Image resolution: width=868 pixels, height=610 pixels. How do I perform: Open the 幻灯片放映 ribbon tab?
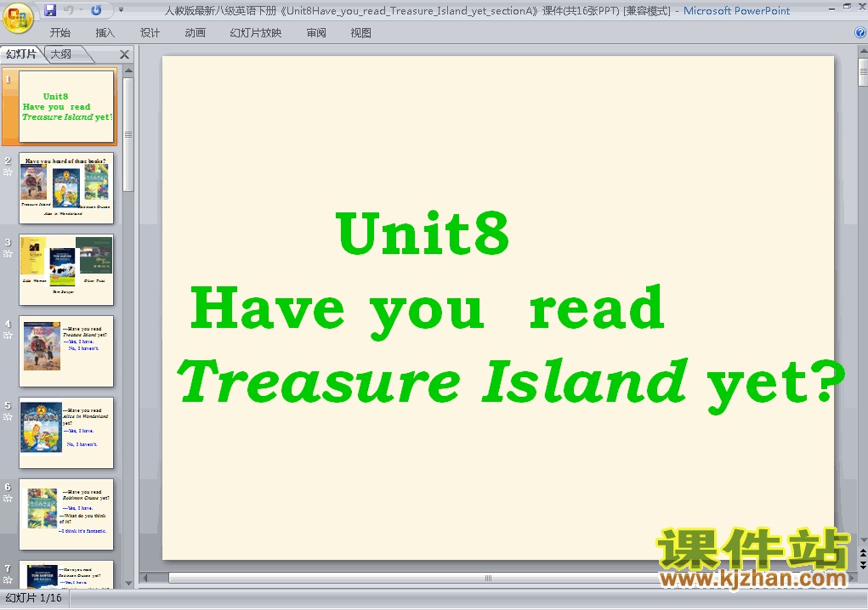(x=256, y=33)
